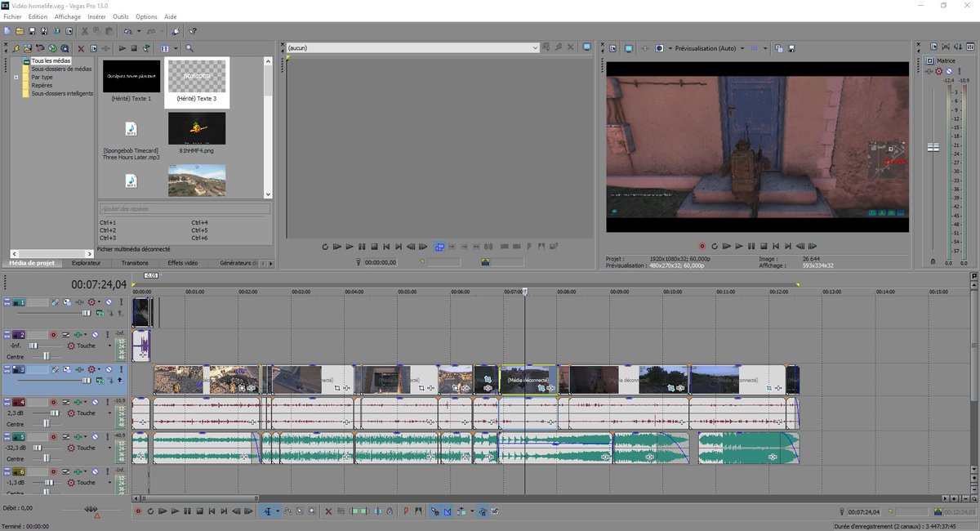The height and width of the screenshot is (531, 980).
Task: Open the trimmer (aucun) media dropdown
Action: [535, 47]
